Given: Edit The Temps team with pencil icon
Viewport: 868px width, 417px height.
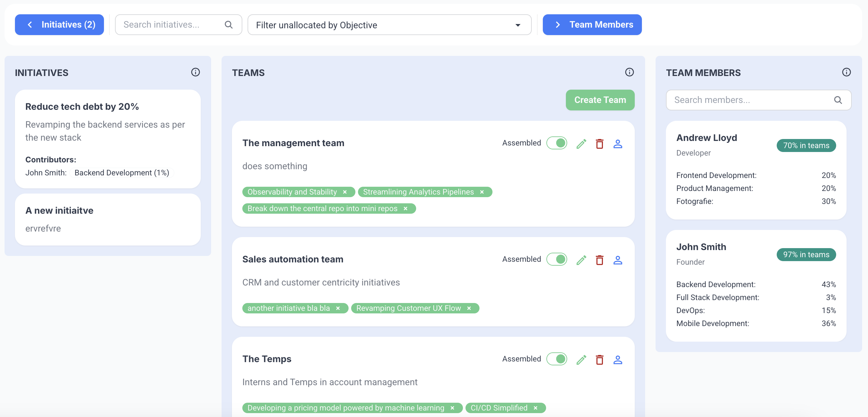Looking at the screenshot, I should click(581, 360).
